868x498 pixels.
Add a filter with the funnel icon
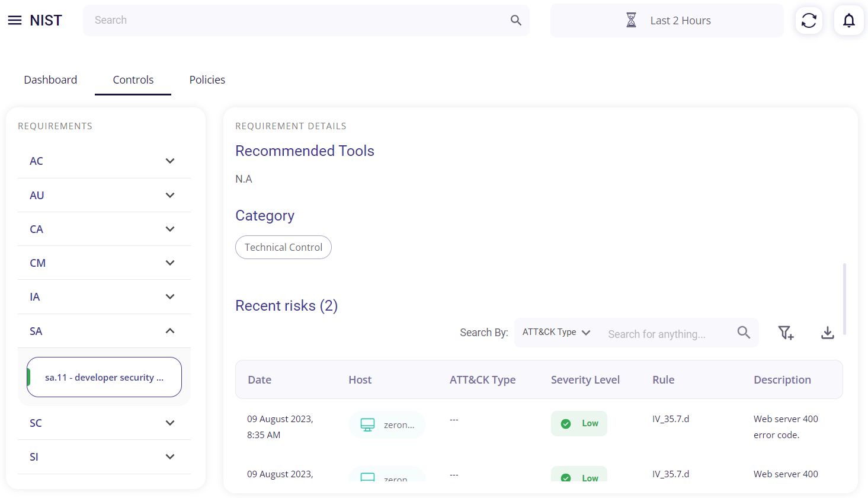point(786,333)
